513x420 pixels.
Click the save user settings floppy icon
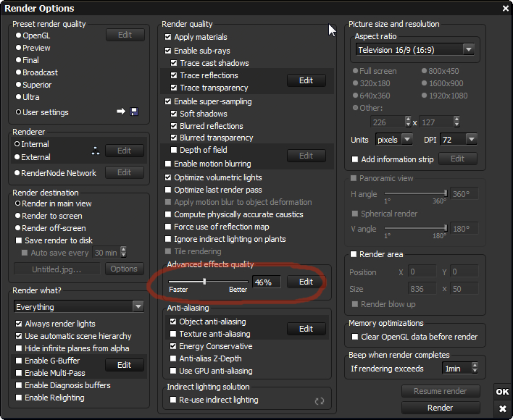(133, 112)
